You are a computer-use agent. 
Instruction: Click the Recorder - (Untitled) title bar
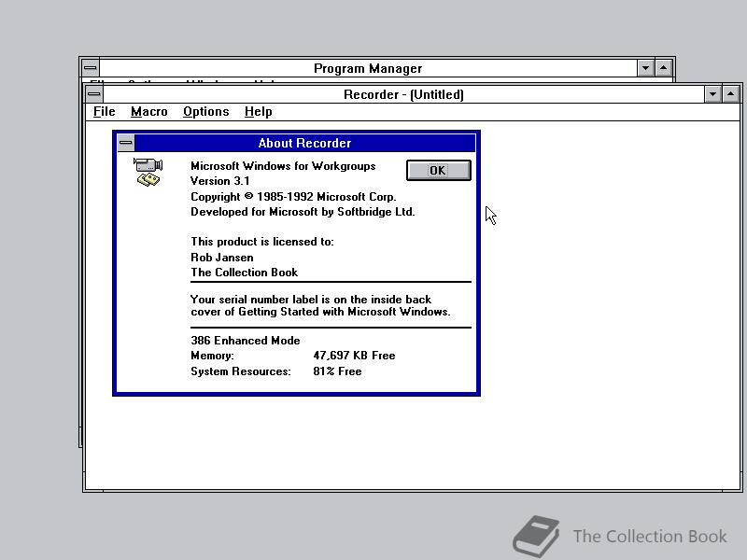[x=403, y=94]
